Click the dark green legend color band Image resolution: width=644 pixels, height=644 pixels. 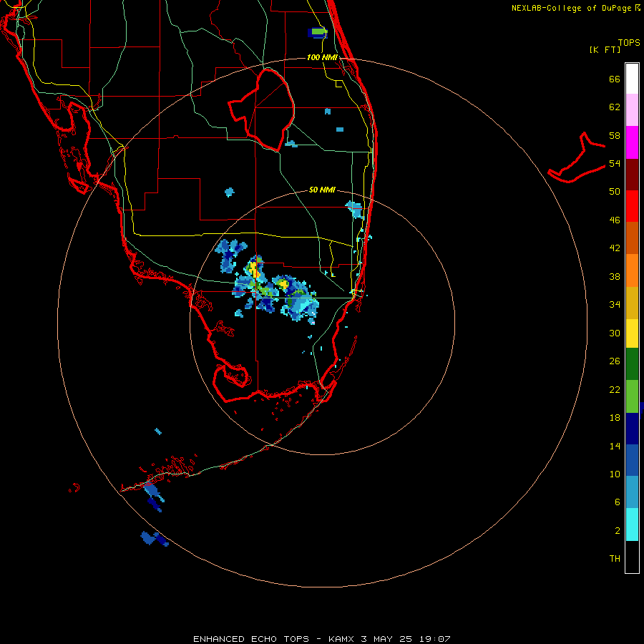tap(632, 364)
